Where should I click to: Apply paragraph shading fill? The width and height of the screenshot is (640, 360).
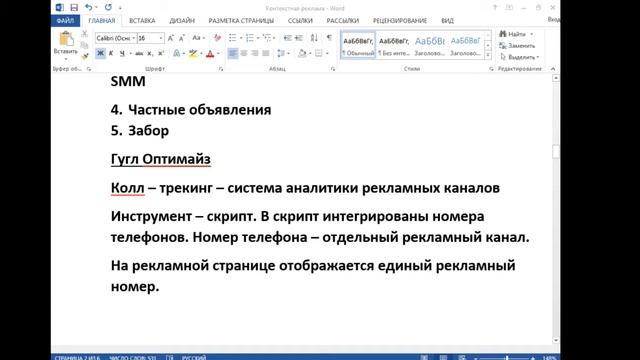coord(302,53)
